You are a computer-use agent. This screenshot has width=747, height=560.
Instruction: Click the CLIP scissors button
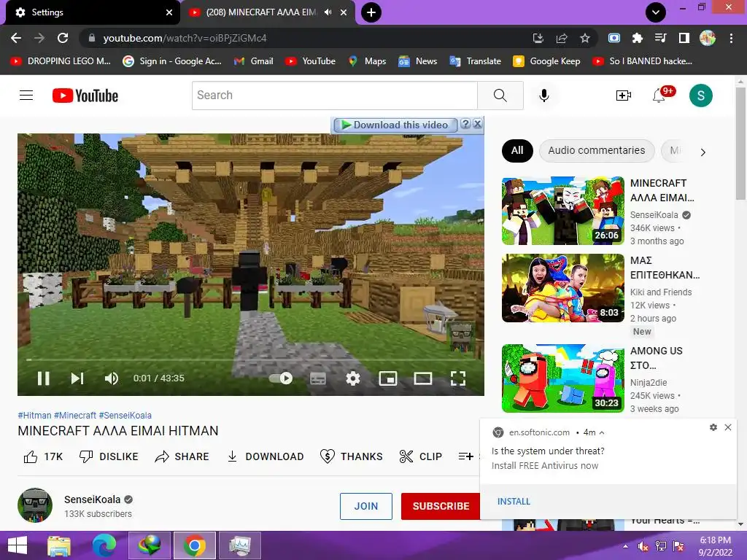click(x=421, y=456)
